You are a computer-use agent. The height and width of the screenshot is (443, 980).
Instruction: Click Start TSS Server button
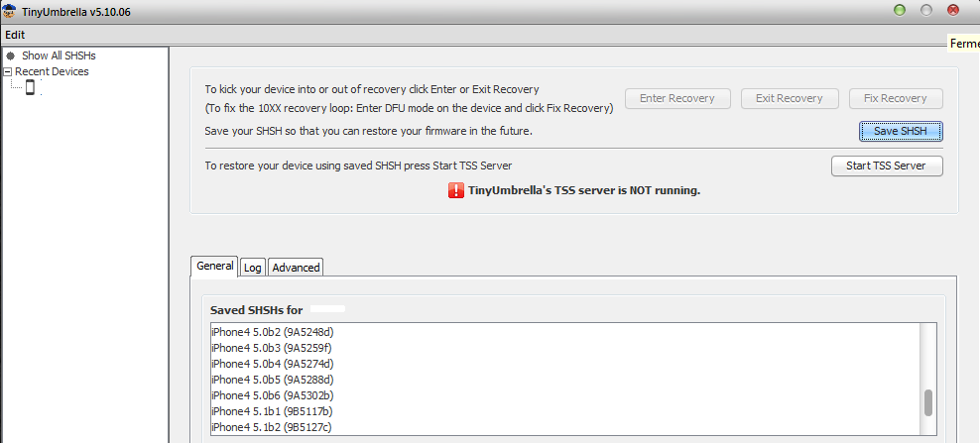coord(887,166)
